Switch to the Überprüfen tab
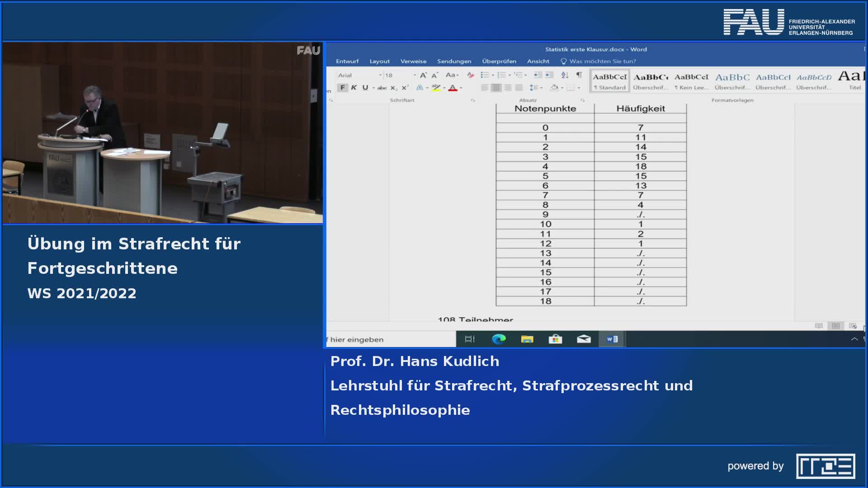Image resolution: width=868 pixels, height=488 pixels. tap(499, 61)
